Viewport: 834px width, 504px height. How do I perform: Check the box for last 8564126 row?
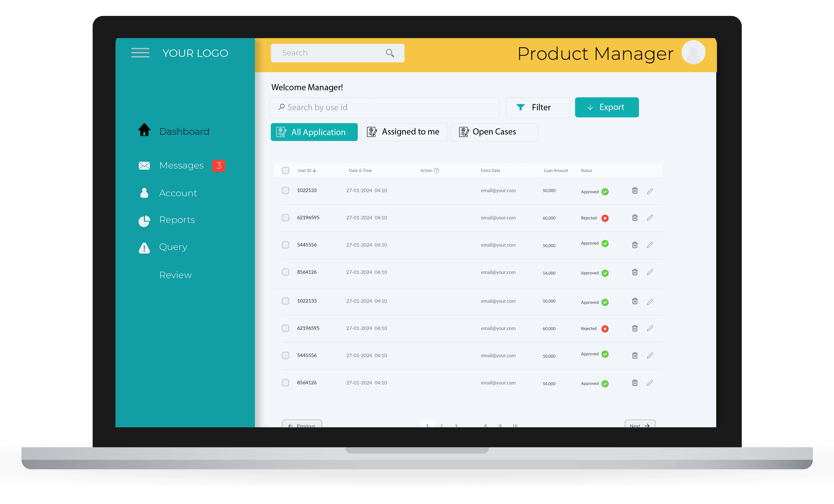point(285,383)
